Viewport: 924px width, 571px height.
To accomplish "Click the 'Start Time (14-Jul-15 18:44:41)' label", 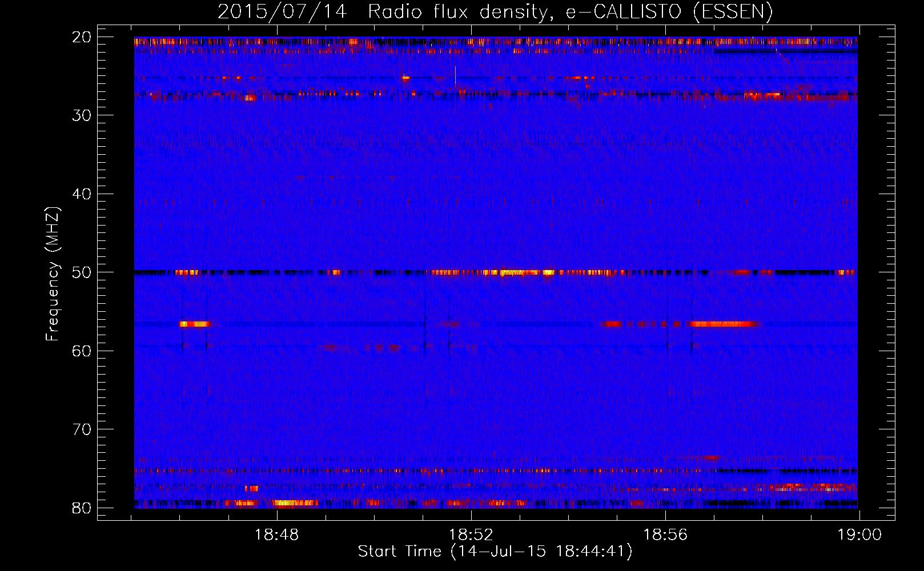I will pyautogui.click(x=495, y=552).
